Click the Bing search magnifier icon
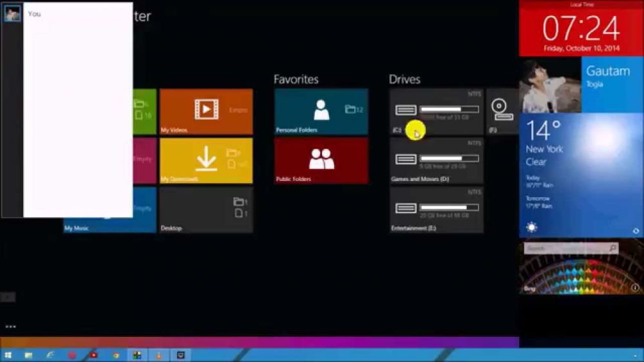644x362 pixels. (x=612, y=248)
